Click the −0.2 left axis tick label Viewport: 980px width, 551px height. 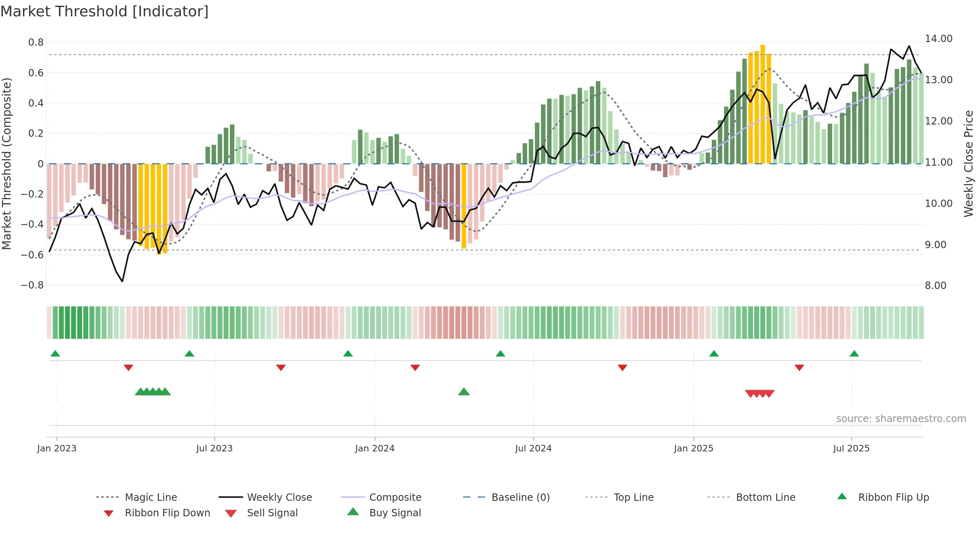pyautogui.click(x=32, y=194)
